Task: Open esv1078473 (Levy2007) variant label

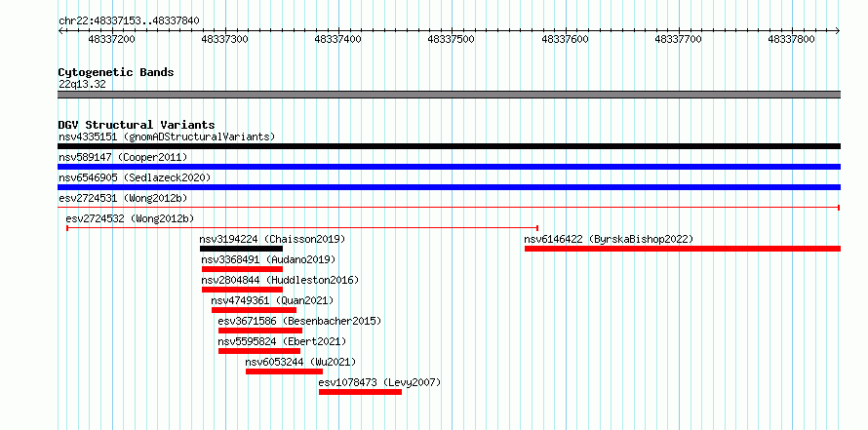Action: pos(379,382)
